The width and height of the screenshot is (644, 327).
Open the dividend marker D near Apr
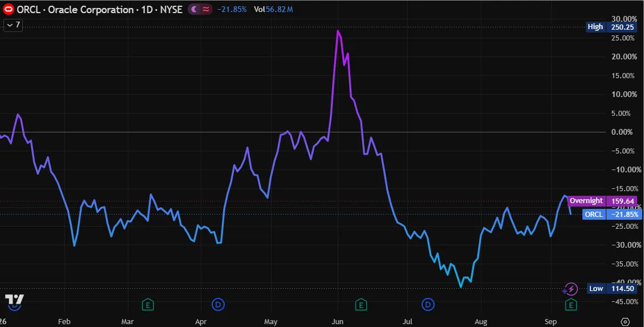point(218,304)
